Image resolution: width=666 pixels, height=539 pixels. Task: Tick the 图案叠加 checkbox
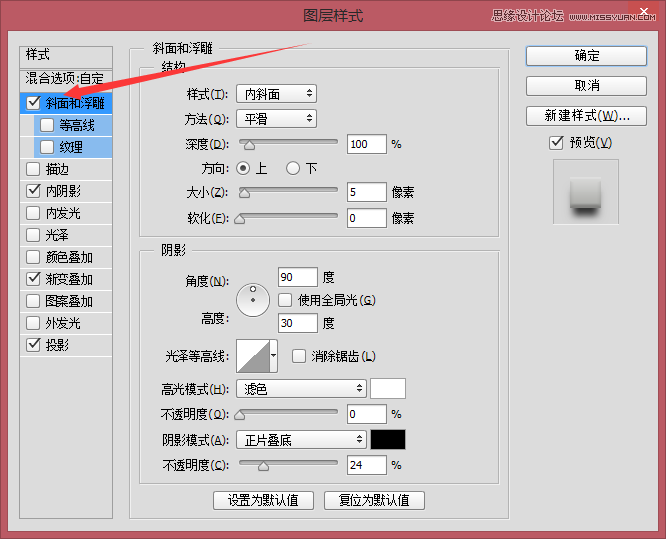point(33,301)
